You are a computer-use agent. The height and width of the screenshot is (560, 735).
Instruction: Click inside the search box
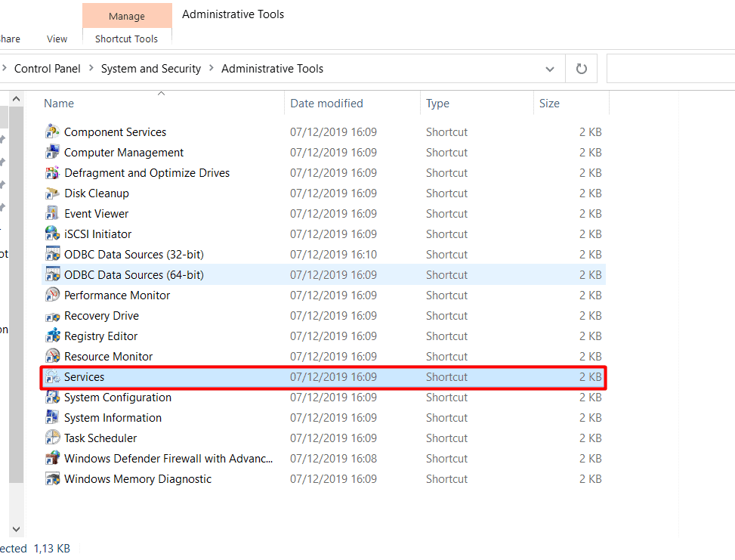[671, 69]
